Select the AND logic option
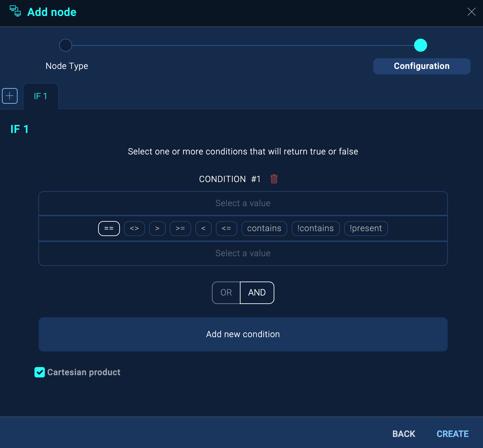 click(257, 293)
